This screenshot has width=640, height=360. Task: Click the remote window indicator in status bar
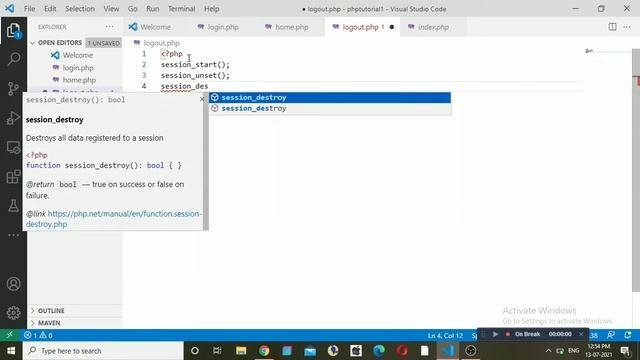click(9, 335)
